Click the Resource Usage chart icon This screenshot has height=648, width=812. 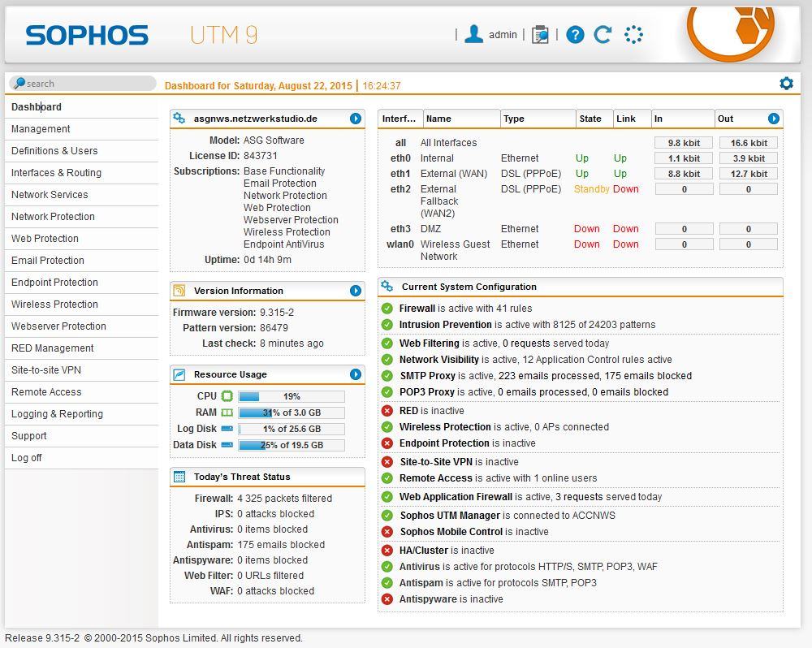(x=179, y=374)
